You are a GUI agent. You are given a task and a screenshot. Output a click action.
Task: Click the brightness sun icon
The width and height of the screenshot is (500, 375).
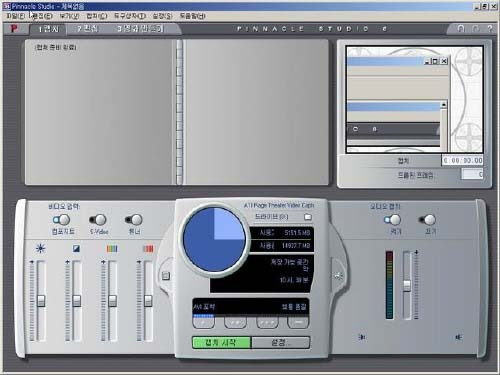pyautogui.click(x=41, y=248)
